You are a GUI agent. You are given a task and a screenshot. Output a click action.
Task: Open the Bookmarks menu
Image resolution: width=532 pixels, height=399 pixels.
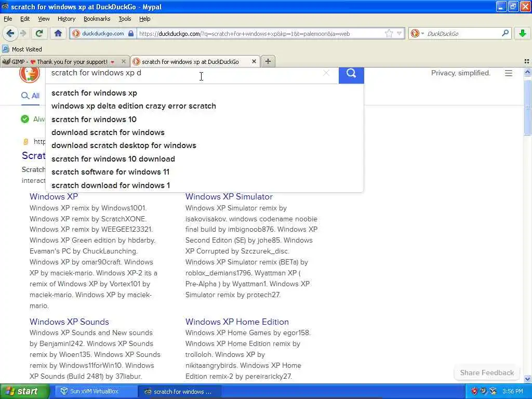pos(97,19)
